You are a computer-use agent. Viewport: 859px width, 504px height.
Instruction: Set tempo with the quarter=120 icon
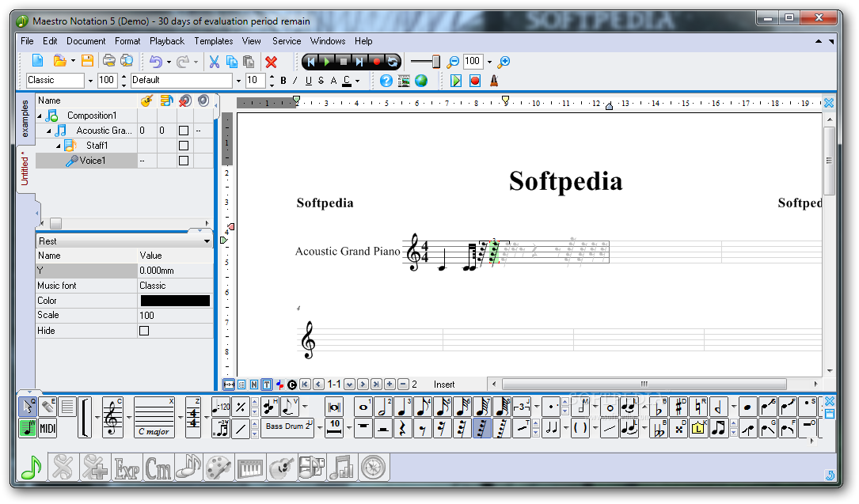pyautogui.click(x=221, y=407)
